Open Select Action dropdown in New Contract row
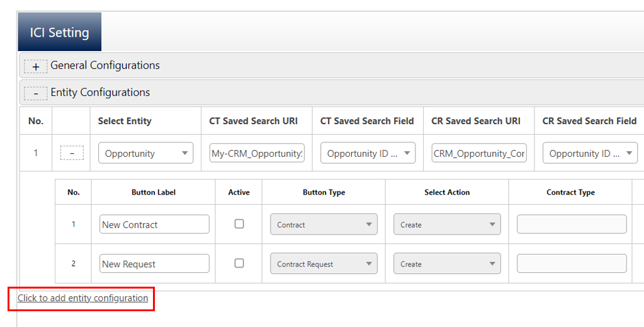The height and width of the screenshot is (327, 644). pos(447,224)
